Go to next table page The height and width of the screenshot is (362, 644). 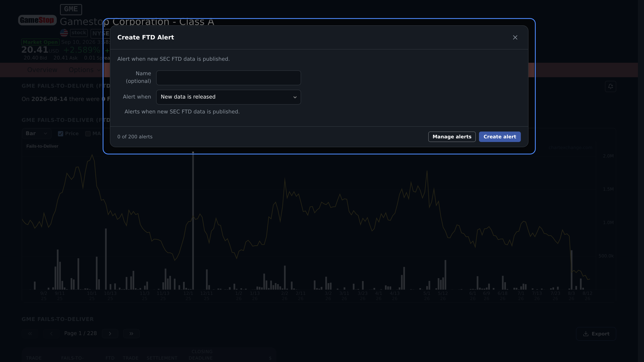coord(110,333)
